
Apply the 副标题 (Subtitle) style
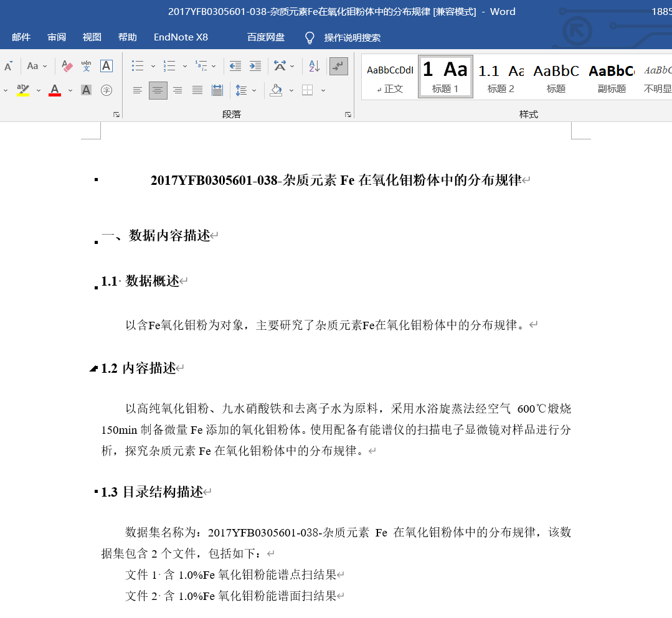(612, 77)
